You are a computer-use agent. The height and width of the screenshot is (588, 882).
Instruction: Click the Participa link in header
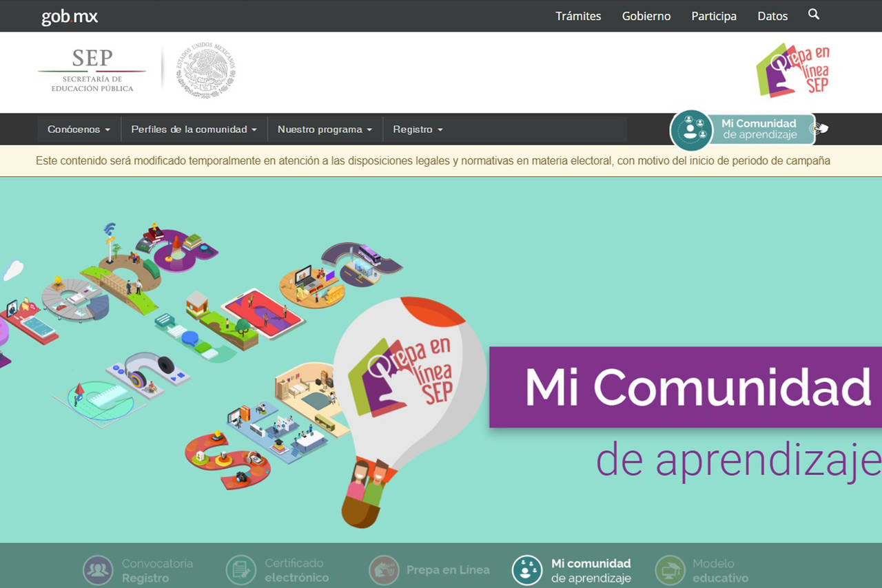(714, 17)
